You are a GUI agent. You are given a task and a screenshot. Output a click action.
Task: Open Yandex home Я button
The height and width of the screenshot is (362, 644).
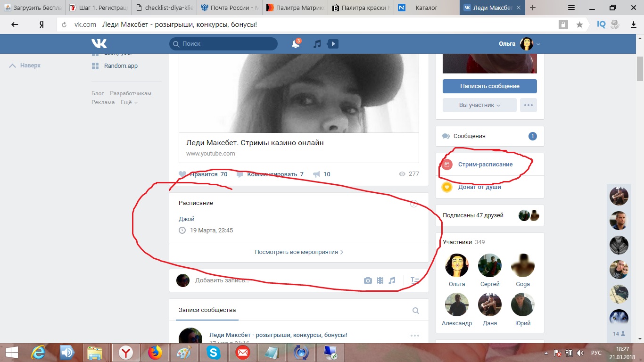pyautogui.click(x=41, y=25)
